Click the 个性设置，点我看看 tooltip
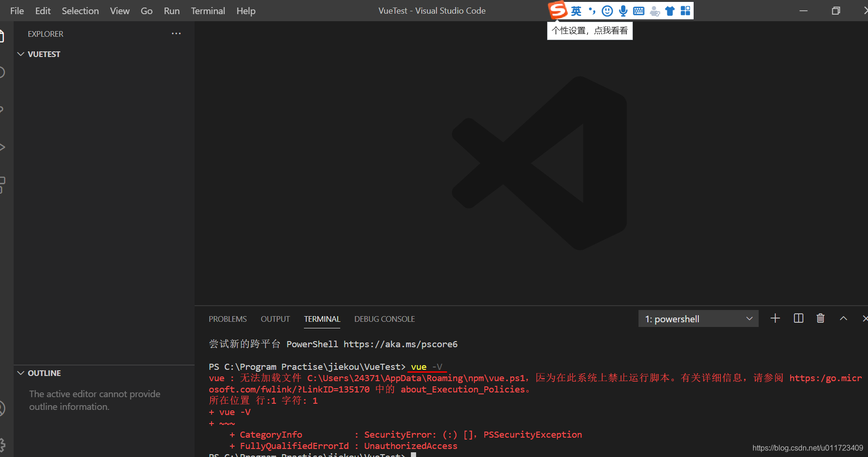 click(590, 31)
